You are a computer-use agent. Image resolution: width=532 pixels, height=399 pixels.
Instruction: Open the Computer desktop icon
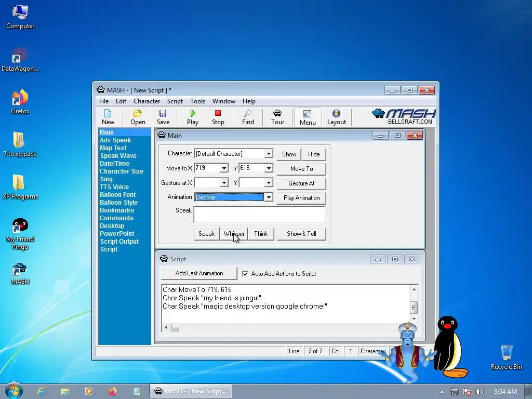pyautogui.click(x=20, y=17)
